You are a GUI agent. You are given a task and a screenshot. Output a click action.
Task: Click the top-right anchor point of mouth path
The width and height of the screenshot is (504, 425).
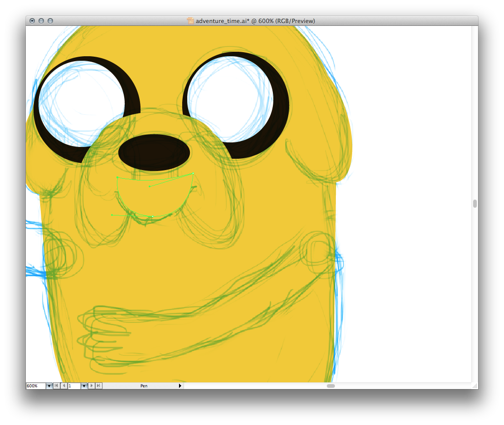pyautogui.click(x=193, y=173)
